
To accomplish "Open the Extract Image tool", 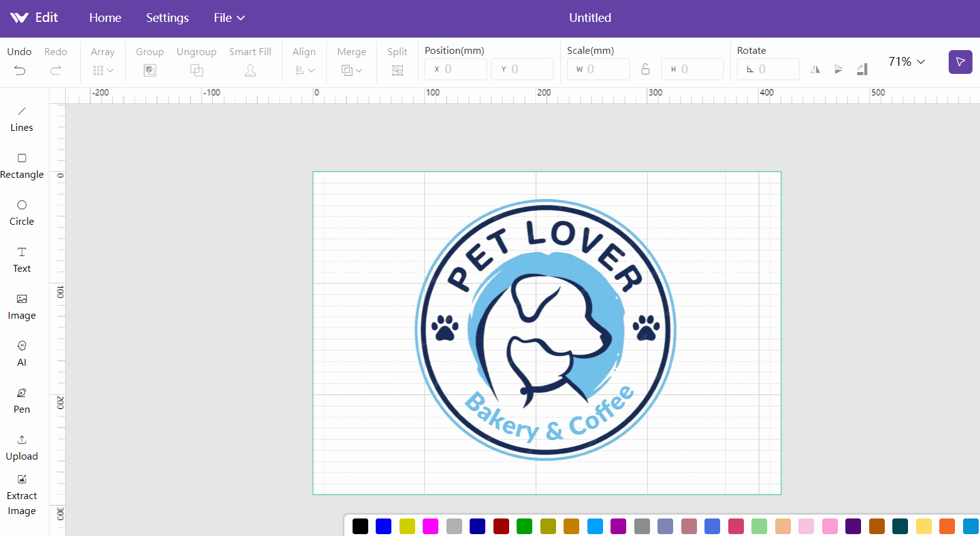I will coord(21,495).
